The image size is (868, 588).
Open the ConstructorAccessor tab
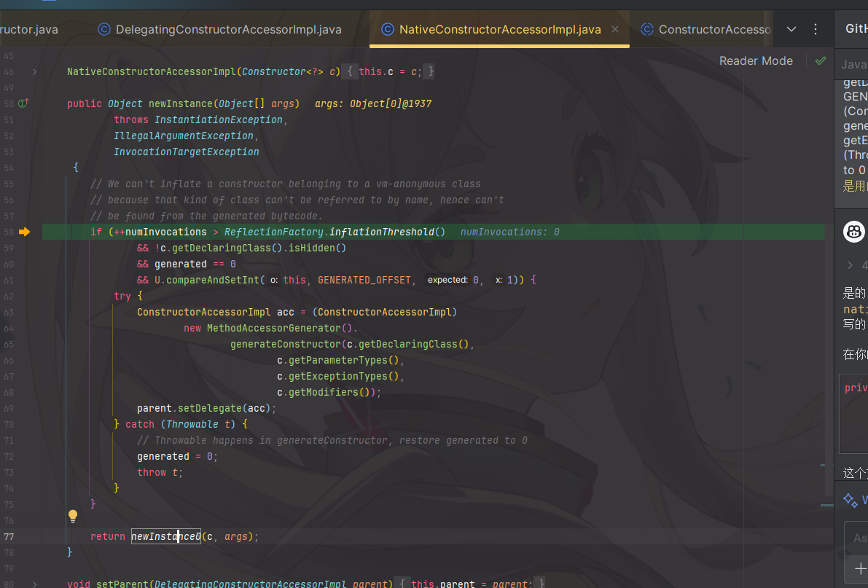point(705,29)
